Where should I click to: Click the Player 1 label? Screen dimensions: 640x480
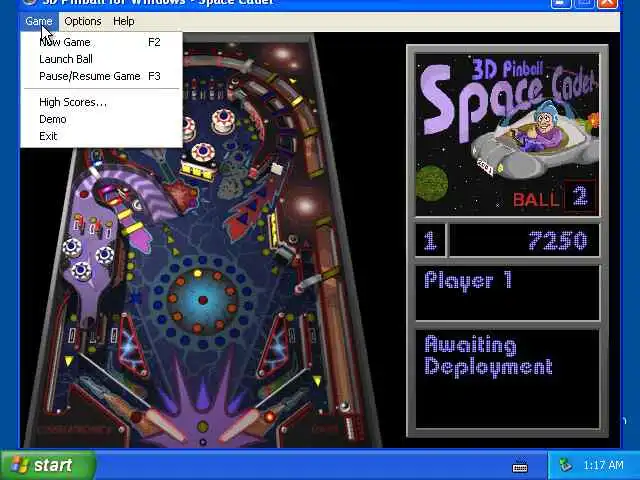point(468,281)
